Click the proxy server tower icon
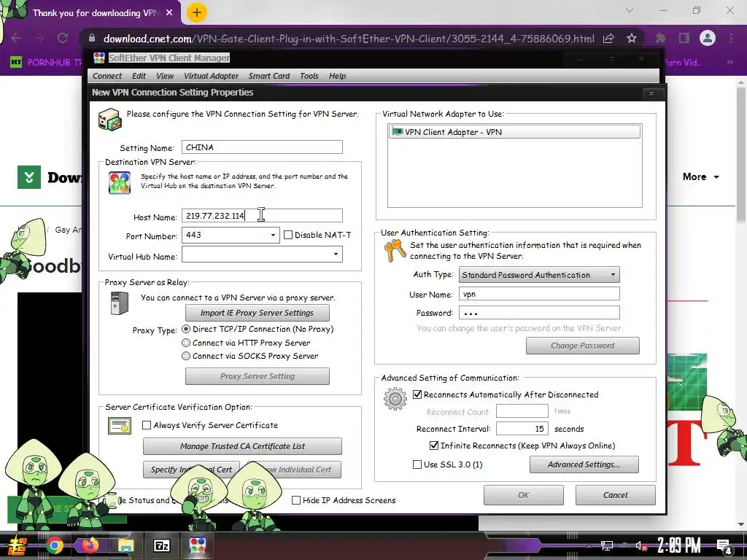This screenshot has width=747, height=560. [x=119, y=303]
